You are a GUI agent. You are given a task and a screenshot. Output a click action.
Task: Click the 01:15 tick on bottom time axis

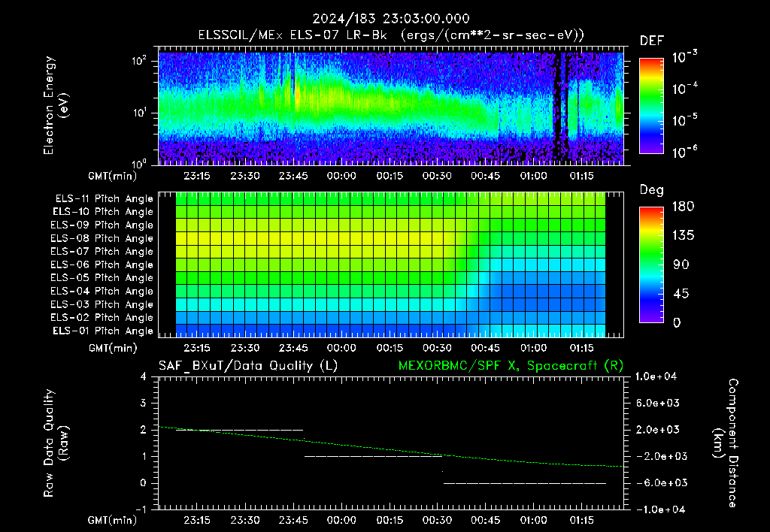pyautogui.click(x=581, y=520)
